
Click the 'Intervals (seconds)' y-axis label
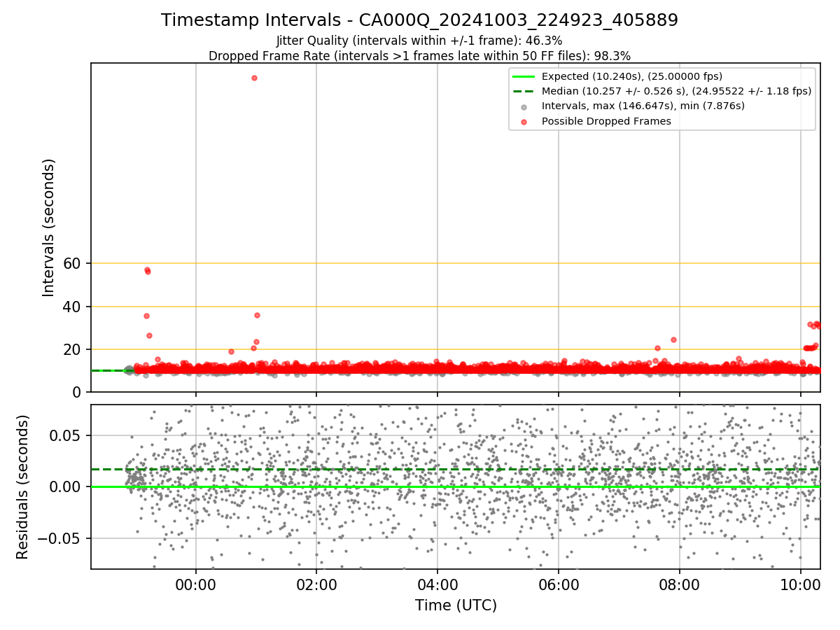point(48,227)
